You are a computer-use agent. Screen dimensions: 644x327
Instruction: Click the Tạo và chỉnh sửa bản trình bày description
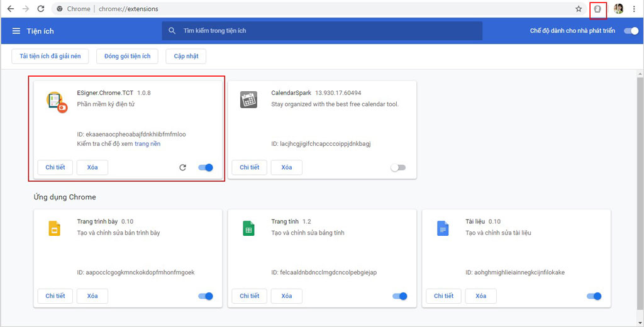118,233
